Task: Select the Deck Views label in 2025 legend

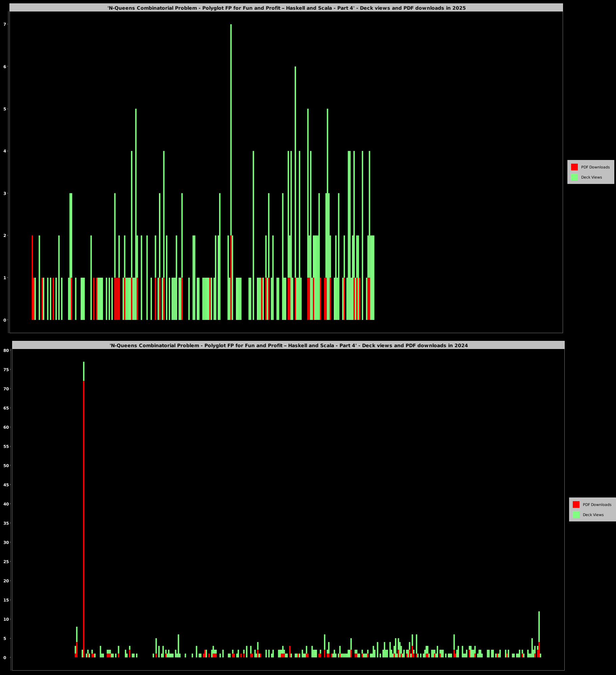Action: coord(591,177)
